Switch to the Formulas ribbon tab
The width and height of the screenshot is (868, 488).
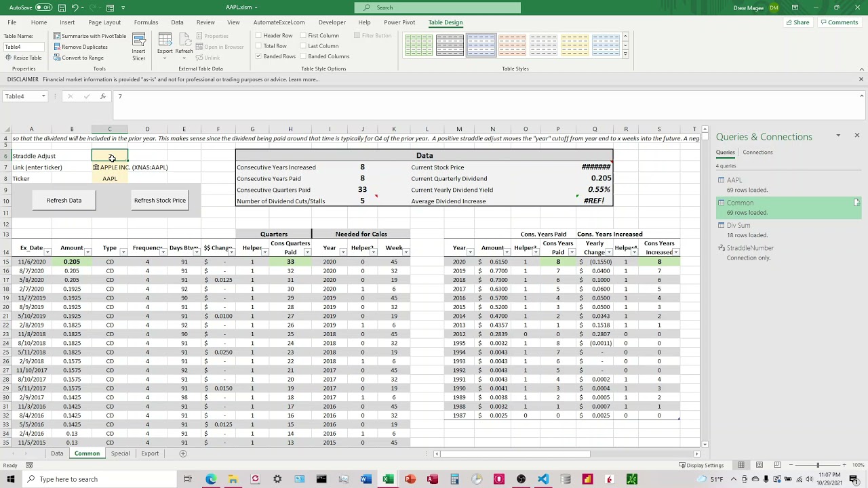coord(146,22)
